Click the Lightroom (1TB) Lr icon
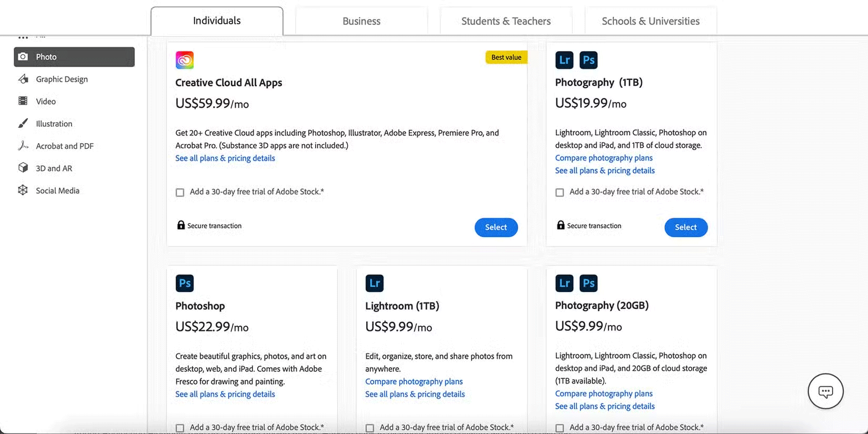This screenshot has height=434, width=868. (375, 283)
